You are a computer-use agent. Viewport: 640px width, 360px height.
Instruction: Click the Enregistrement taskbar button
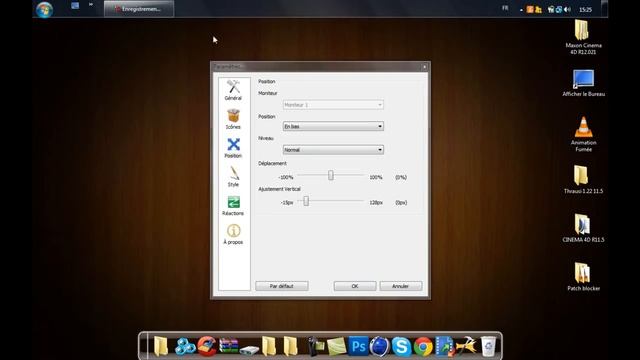tap(139, 9)
